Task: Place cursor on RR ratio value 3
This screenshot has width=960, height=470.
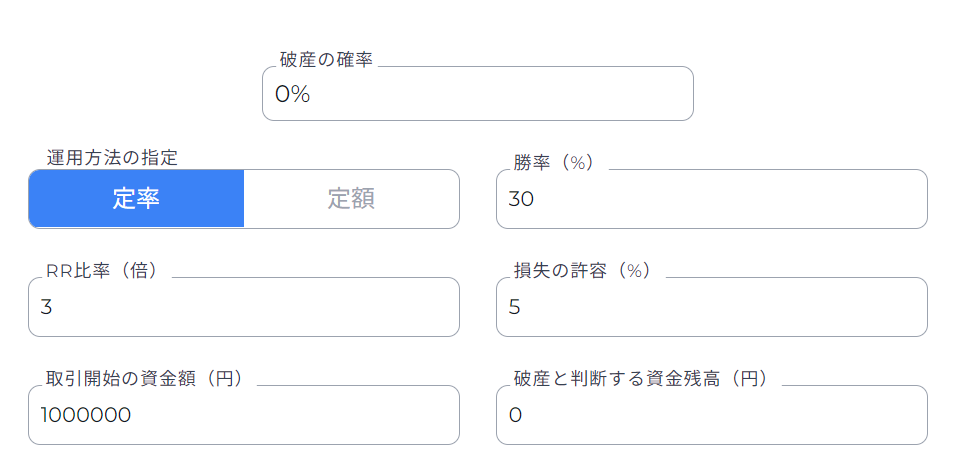Action: click(x=47, y=307)
